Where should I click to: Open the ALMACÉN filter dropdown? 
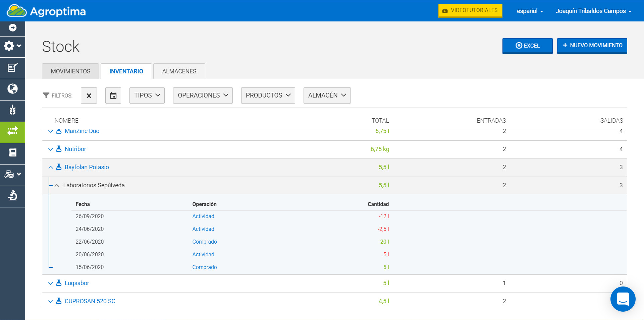(327, 95)
